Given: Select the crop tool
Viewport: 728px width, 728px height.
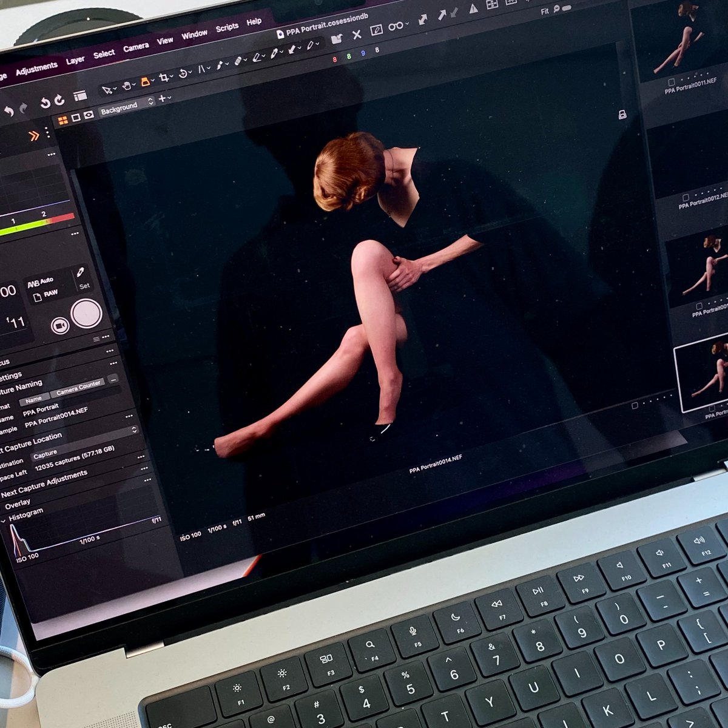Looking at the screenshot, I should 163,78.
